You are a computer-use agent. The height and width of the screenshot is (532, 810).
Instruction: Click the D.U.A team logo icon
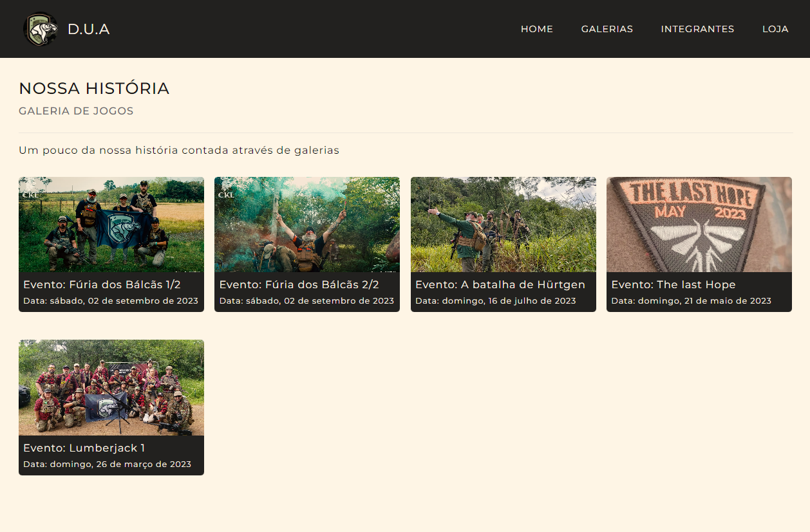40,30
